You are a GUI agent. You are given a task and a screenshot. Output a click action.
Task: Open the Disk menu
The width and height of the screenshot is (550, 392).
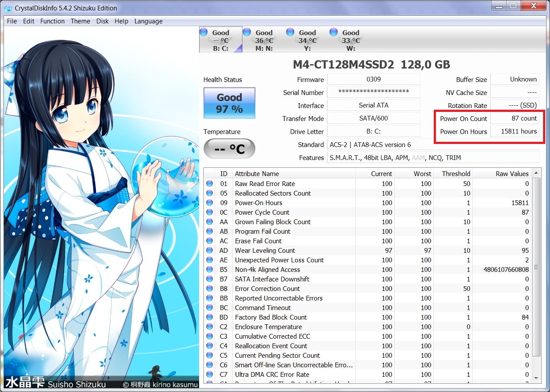(102, 21)
